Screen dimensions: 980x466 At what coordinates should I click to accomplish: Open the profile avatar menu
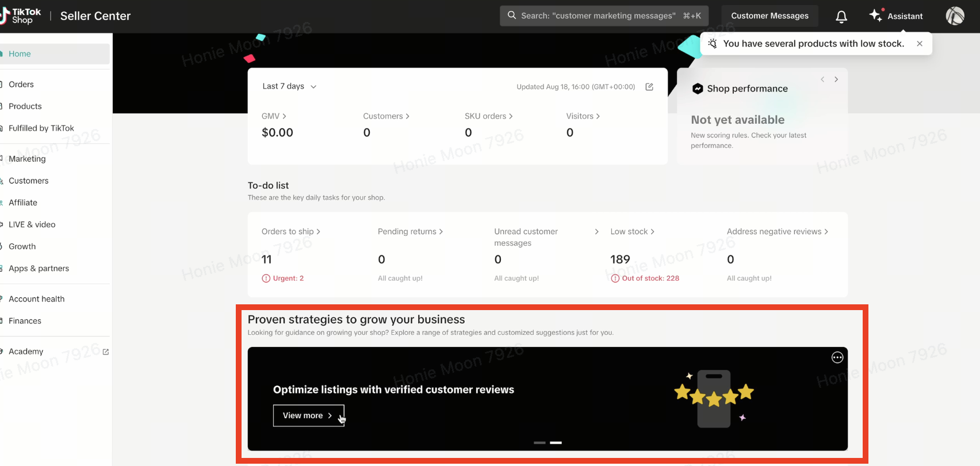click(955, 16)
